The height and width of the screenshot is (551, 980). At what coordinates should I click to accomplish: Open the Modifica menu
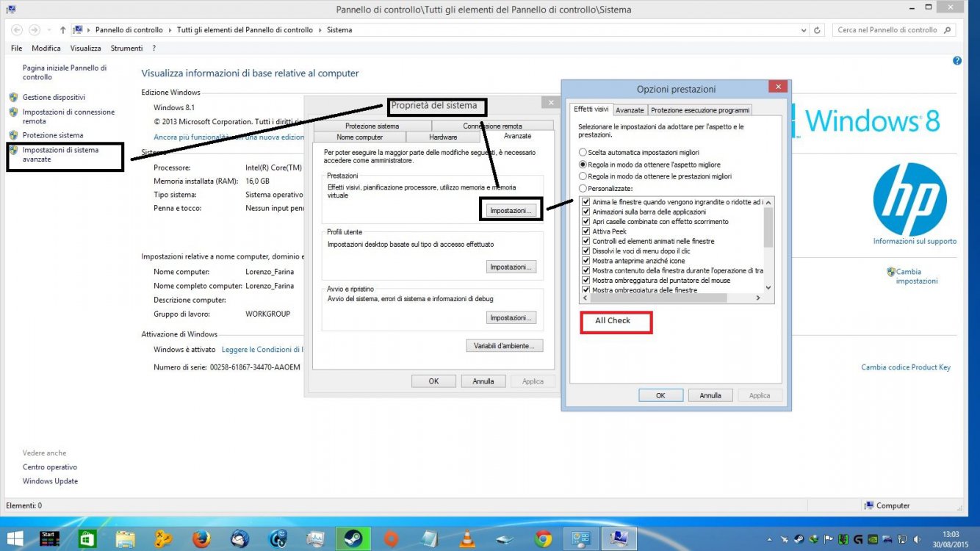(x=46, y=48)
